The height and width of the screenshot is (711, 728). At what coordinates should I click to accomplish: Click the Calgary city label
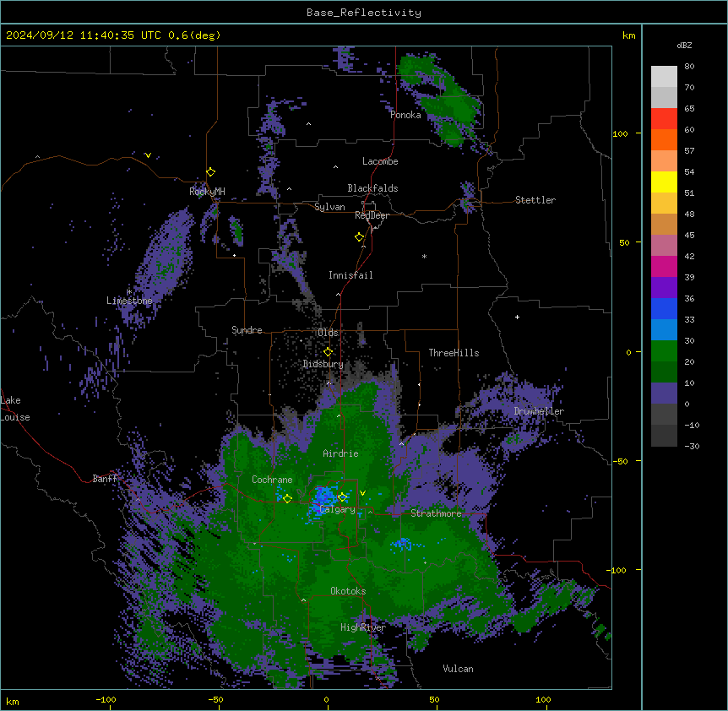[x=338, y=509]
